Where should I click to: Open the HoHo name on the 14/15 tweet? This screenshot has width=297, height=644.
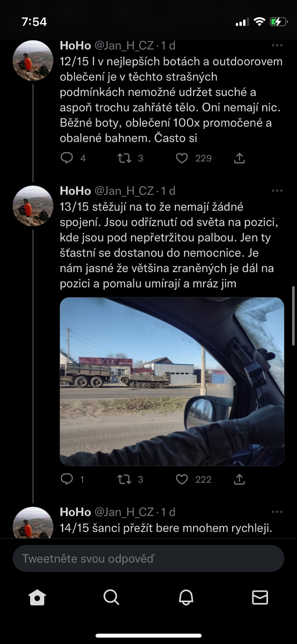[75, 512]
